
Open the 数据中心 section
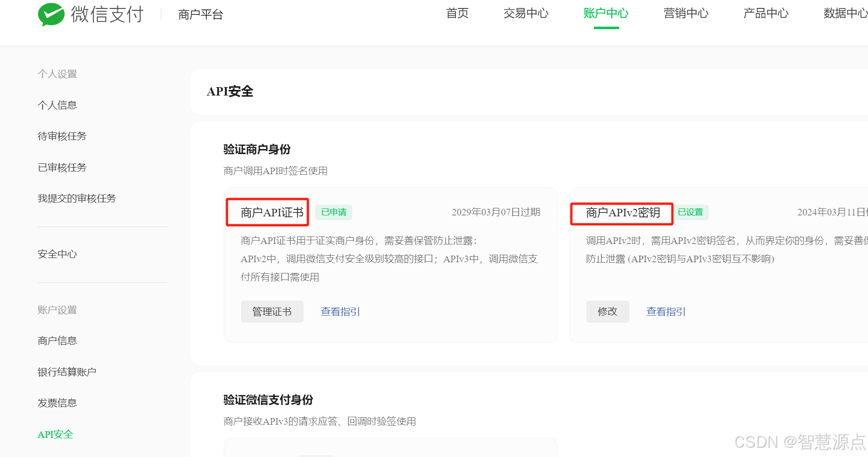pyautogui.click(x=844, y=14)
